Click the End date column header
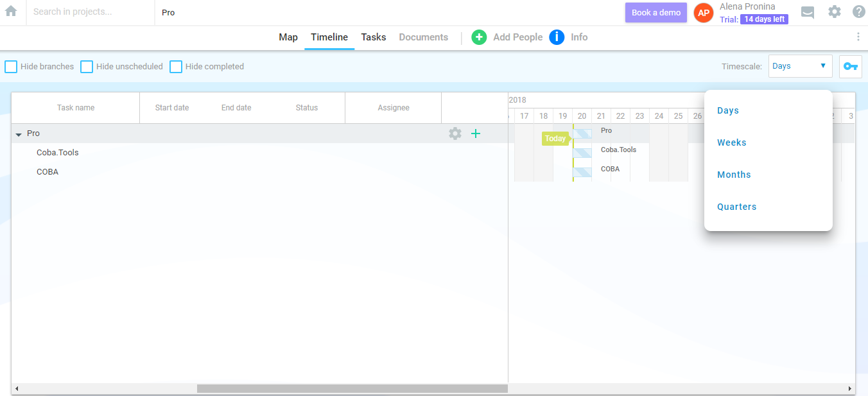868x396 pixels. point(236,108)
